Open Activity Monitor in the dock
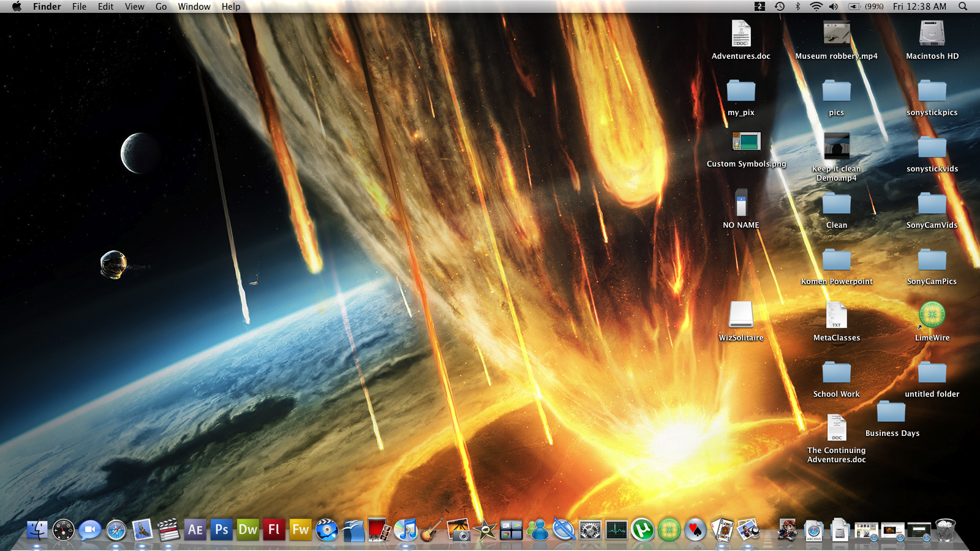The width and height of the screenshot is (980, 551). point(616,530)
